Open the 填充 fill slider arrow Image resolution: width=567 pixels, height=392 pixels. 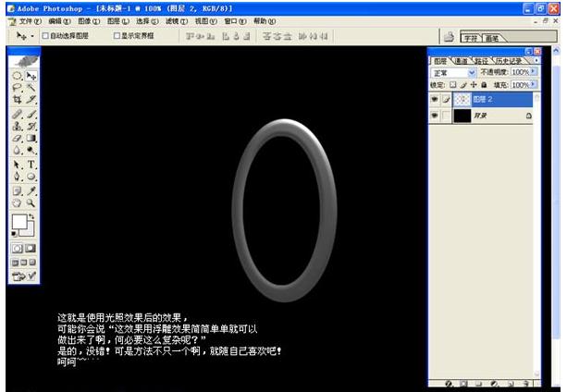[534, 85]
